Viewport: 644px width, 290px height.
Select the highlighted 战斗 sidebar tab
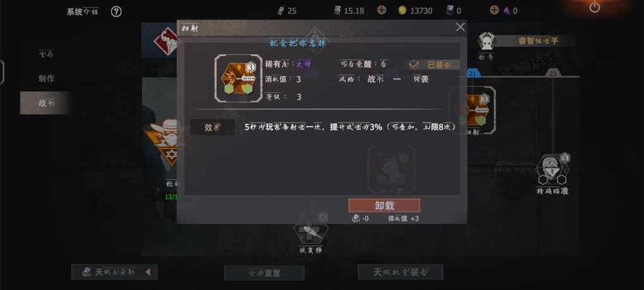46,103
